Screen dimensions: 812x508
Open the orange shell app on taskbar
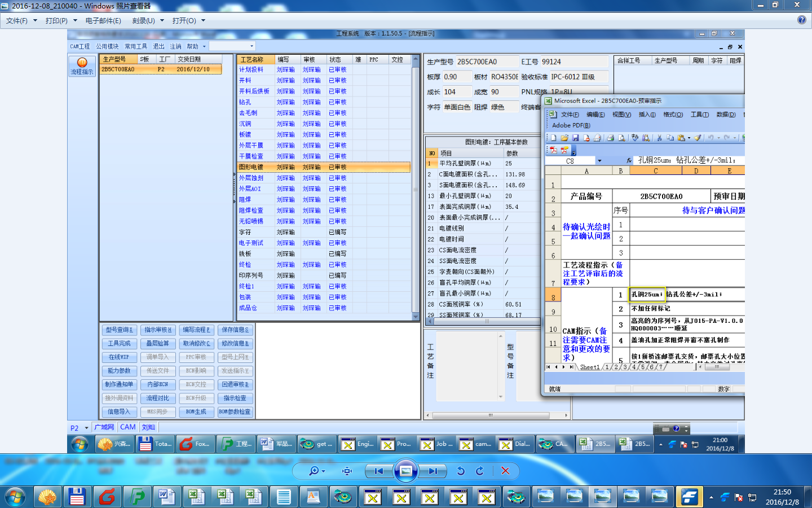[47, 497]
